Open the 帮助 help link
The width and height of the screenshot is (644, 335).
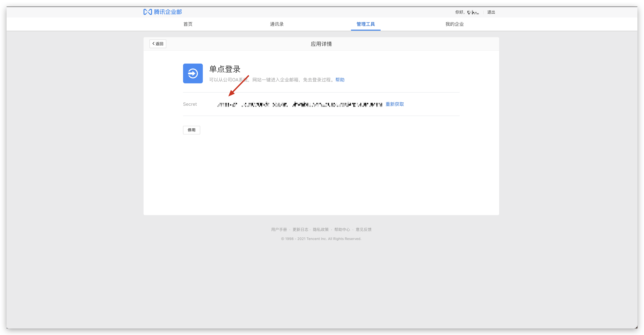pos(340,80)
